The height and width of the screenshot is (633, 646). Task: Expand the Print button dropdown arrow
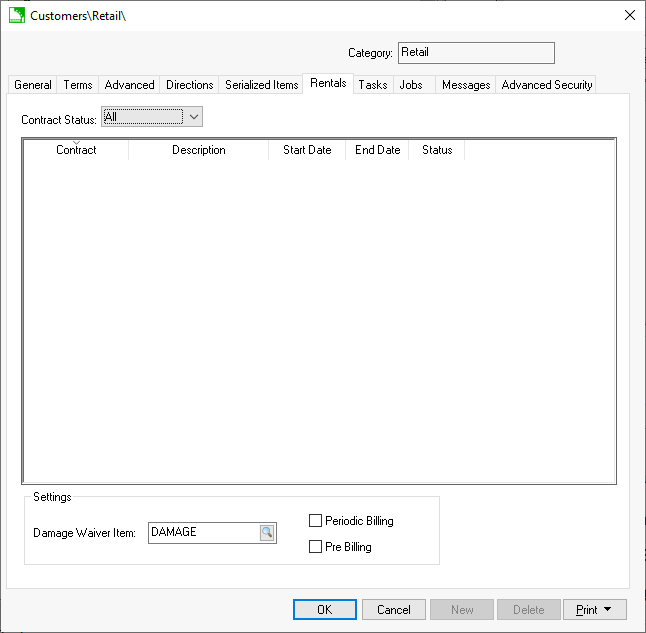[x=607, y=610]
